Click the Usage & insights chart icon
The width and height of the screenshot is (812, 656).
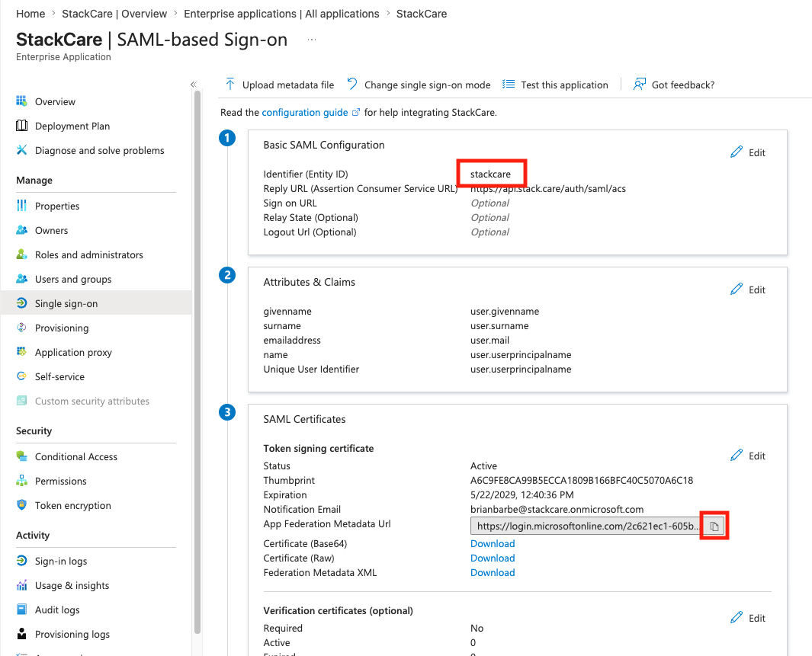tap(21, 584)
